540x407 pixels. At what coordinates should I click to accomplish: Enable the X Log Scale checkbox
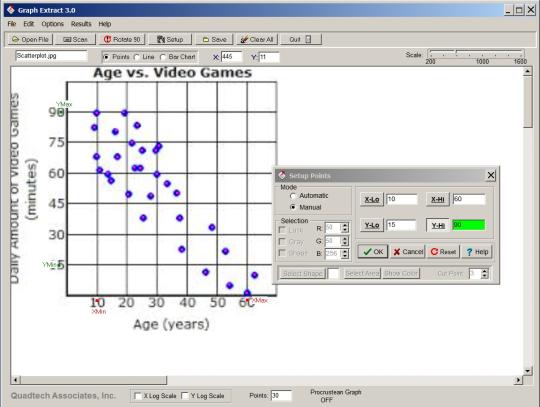pos(137,396)
